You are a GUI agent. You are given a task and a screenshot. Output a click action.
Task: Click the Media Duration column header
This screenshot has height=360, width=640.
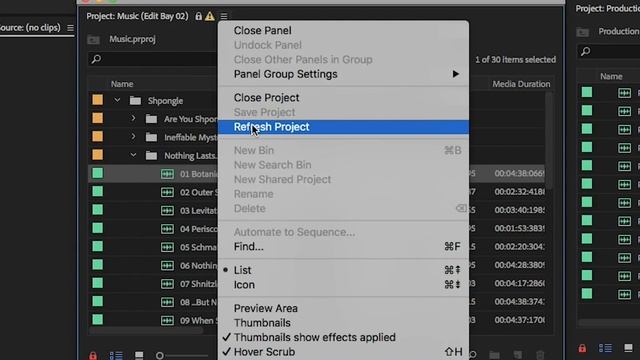tap(521, 84)
